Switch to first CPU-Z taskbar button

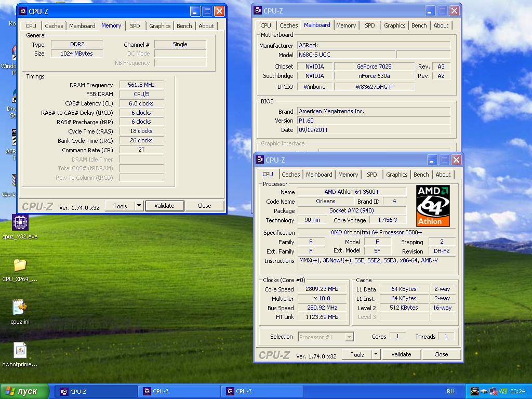(x=96, y=391)
